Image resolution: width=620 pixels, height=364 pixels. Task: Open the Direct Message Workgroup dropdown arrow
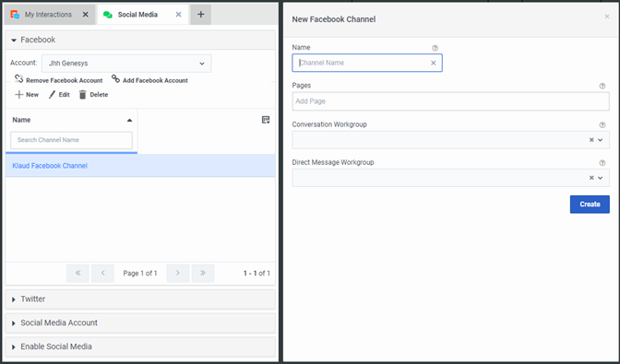tap(601, 178)
